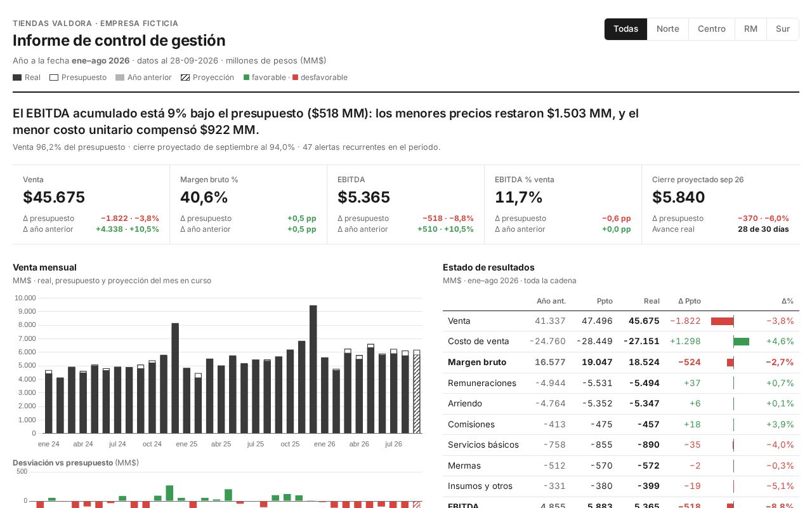812x508 pixels.
Task: Select the Venta KPI value $45.675
Action: [x=54, y=197]
